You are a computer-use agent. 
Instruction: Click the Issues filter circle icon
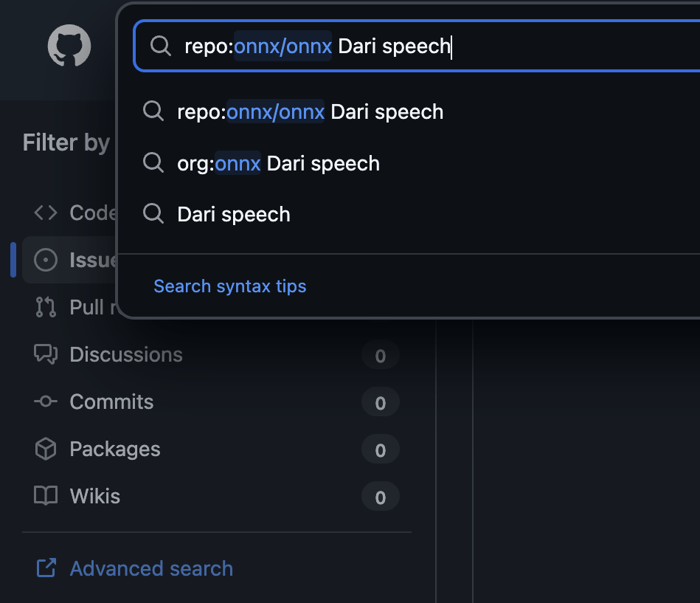click(x=46, y=260)
